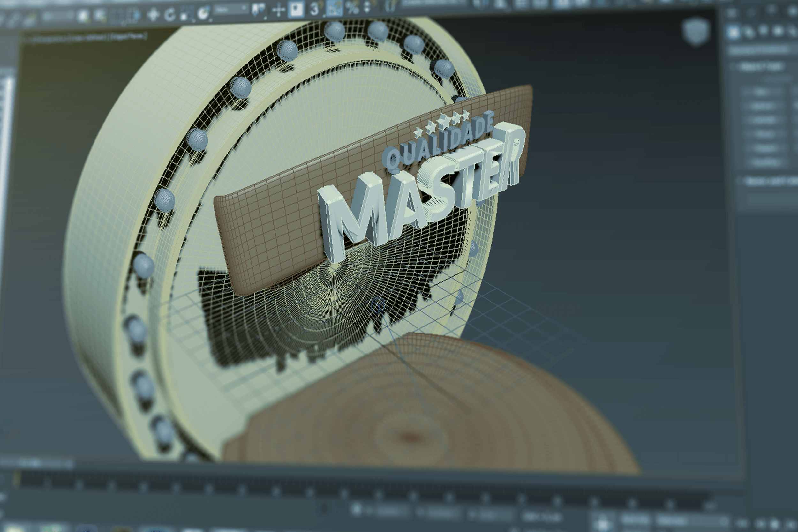Enable the Select and Manipulate crosshair tool
Image resolution: width=798 pixels, height=532 pixels.
(x=279, y=10)
